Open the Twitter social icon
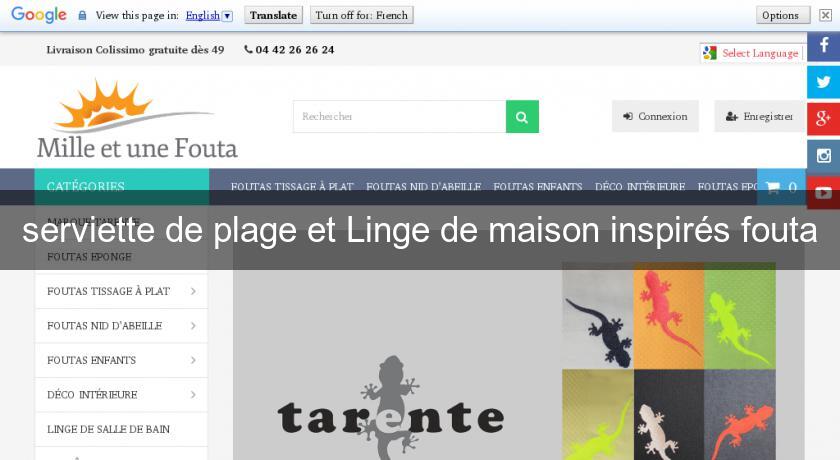Viewport: 840px width, 460px height. pos(823,82)
